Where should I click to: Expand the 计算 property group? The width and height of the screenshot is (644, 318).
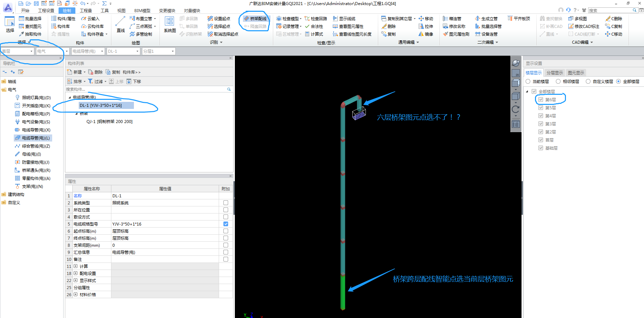pos(76,266)
